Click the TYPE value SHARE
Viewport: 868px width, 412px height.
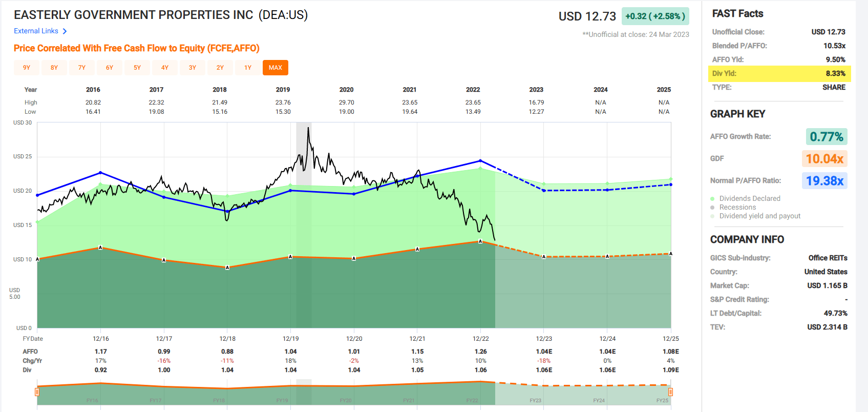834,87
